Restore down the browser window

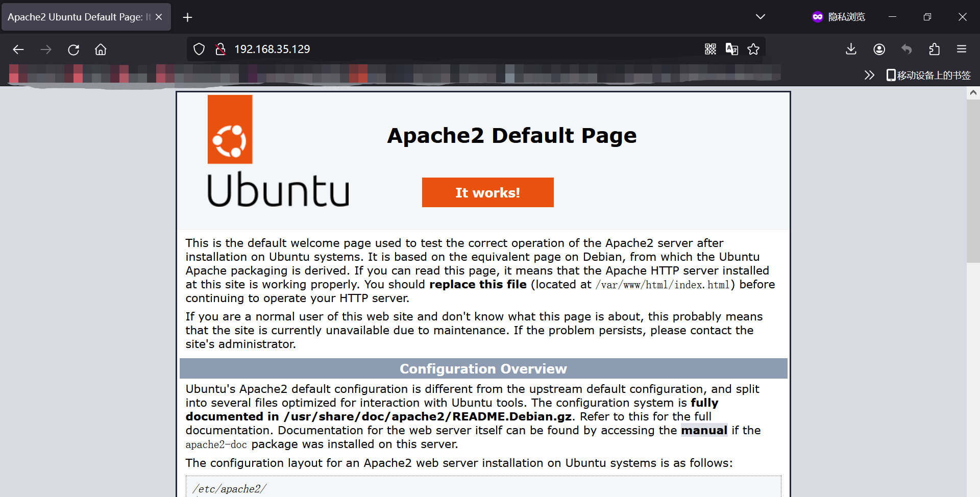927,17
